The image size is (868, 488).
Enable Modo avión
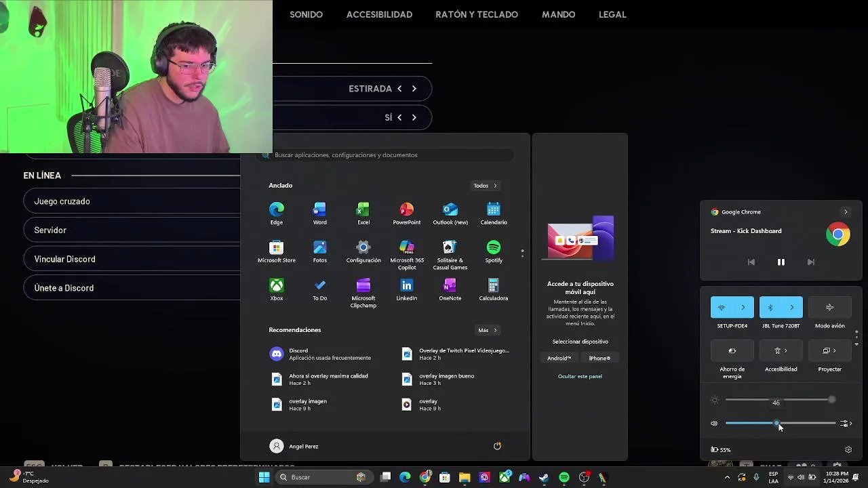[x=829, y=308]
